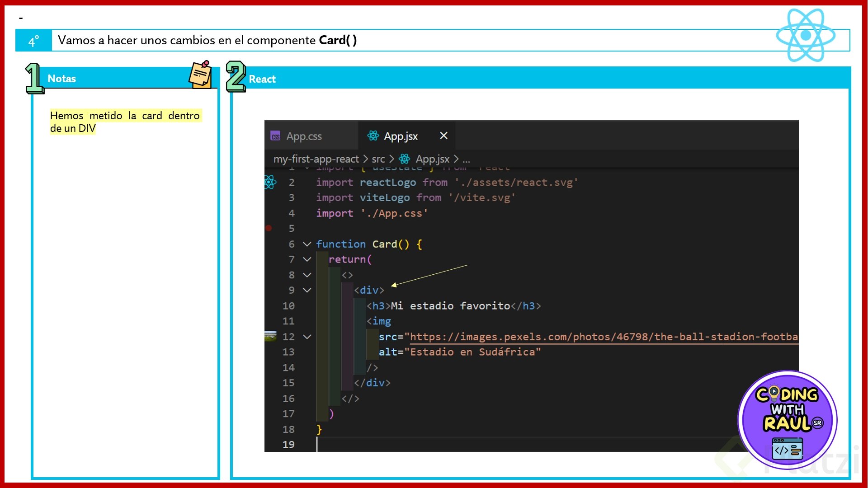This screenshot has width=868, height=488.
Task: Close the App.jsx tab
Action: pyautogui.click(x=443, y=136)
